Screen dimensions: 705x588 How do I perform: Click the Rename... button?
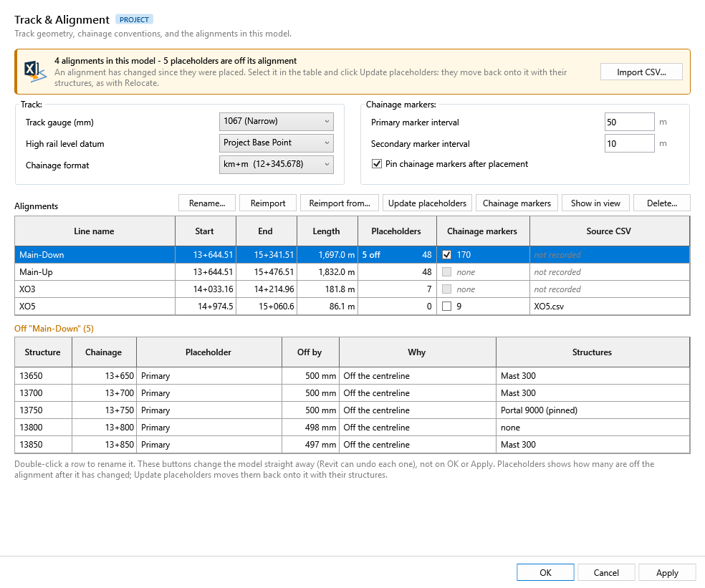click(207, 203)
